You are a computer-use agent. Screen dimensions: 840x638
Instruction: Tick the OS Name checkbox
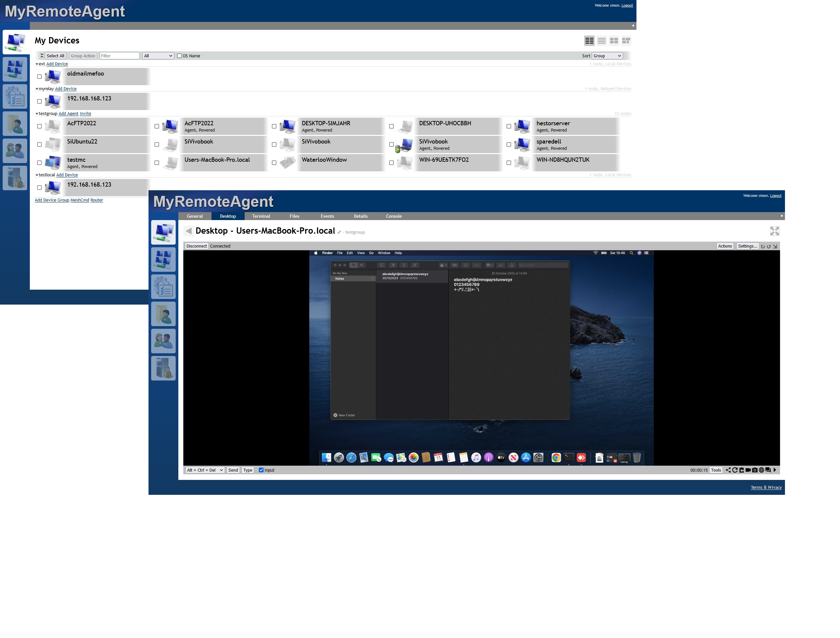pos(179,56)
